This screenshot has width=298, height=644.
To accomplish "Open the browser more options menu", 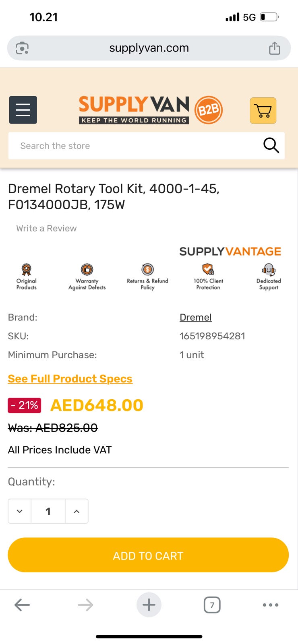I will click(270, 605).
